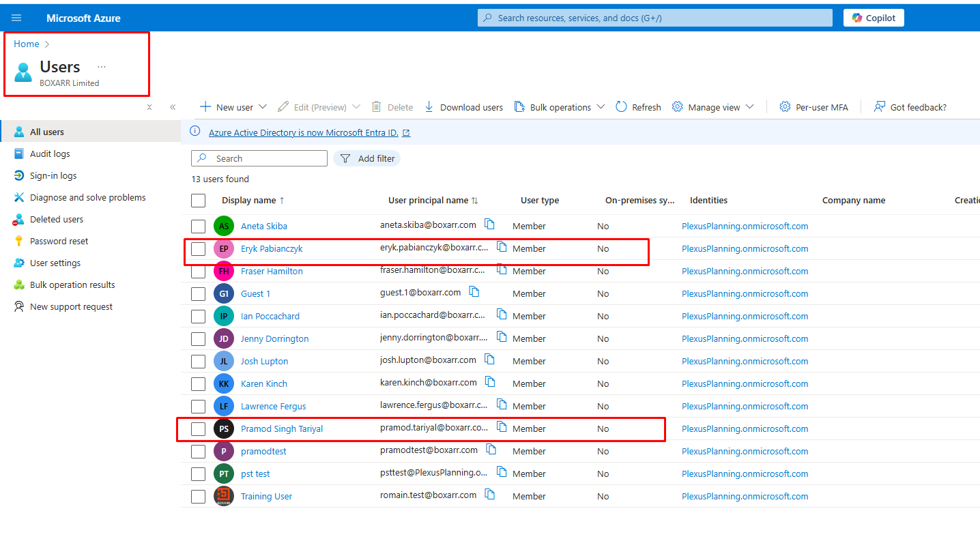
Task: Copy karen.kinch@boxarr.com principal name
Action: (x=490, y=381)
